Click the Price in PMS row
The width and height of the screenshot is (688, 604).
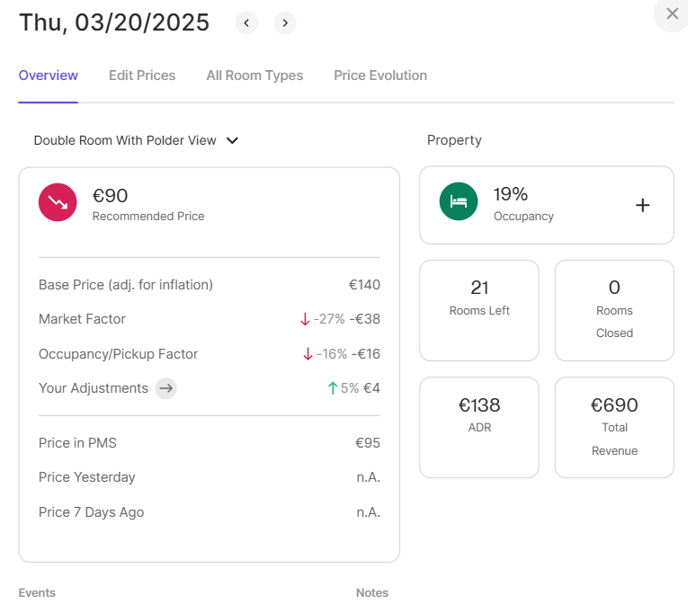[x=209, y=443]
